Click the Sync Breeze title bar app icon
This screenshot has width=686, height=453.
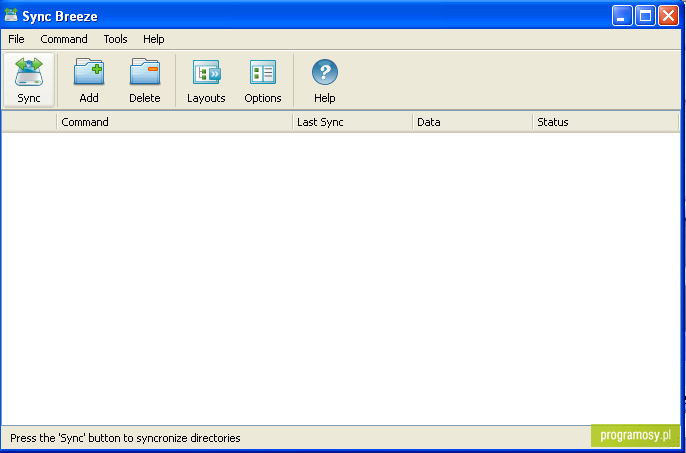11,15
